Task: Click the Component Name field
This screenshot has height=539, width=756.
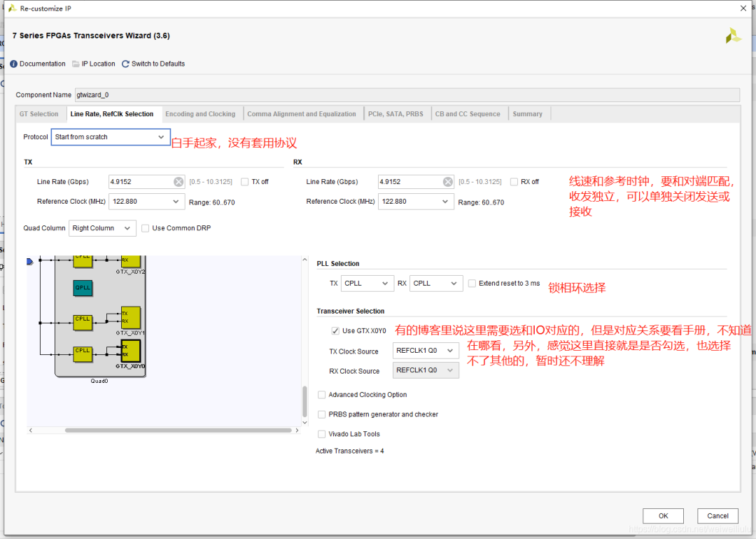Action: [407, 95]
